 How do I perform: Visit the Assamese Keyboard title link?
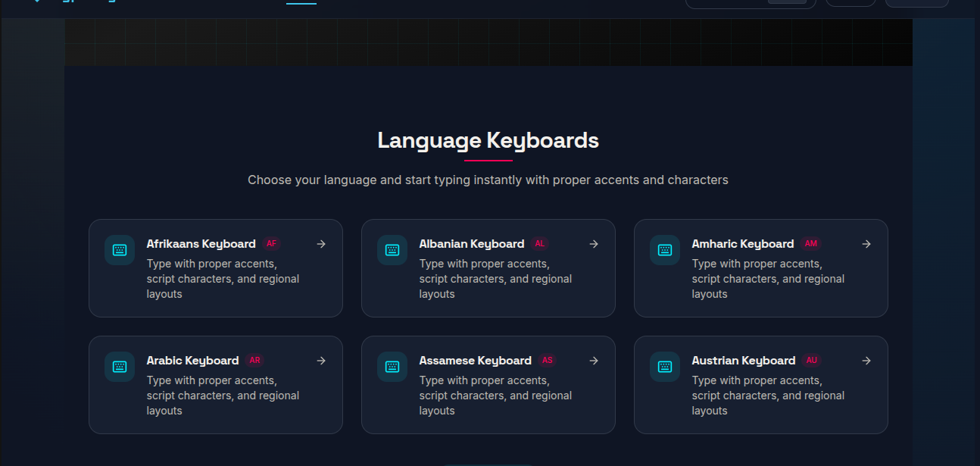point(476,361)
